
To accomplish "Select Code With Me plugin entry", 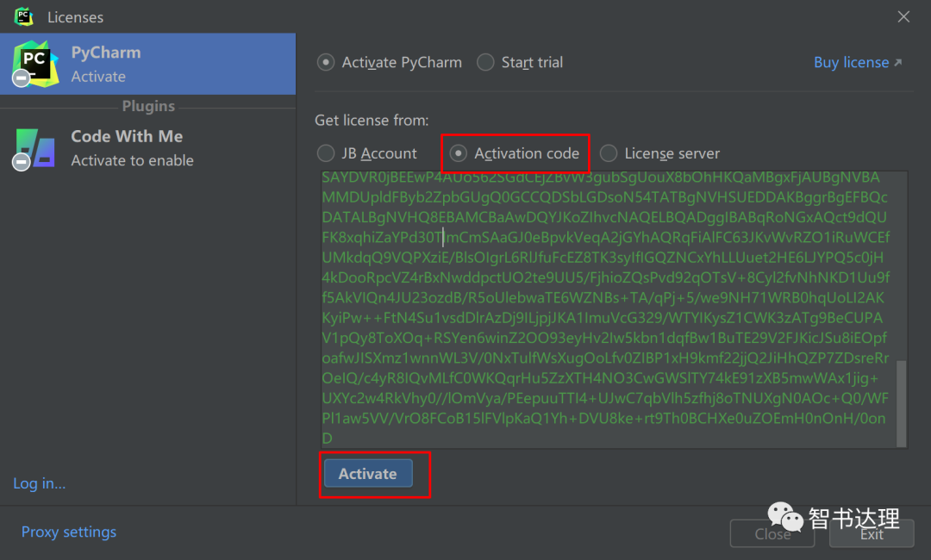I will 147,147.
